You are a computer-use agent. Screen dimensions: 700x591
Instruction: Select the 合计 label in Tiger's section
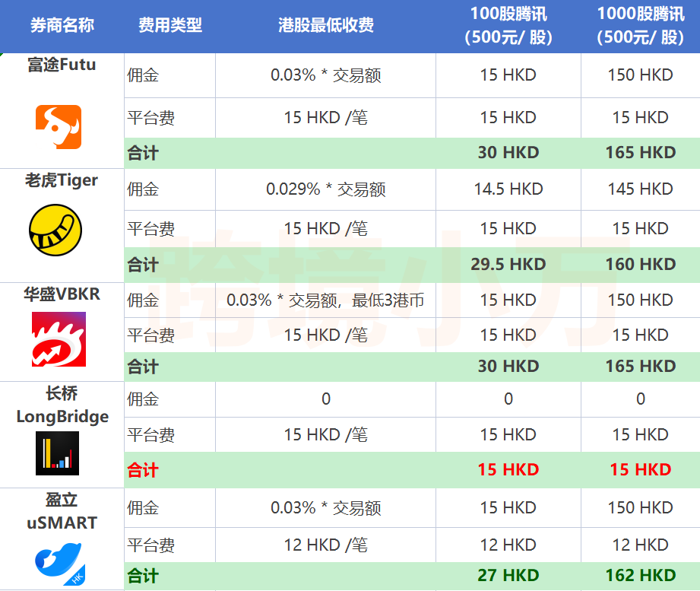point(143,265)
